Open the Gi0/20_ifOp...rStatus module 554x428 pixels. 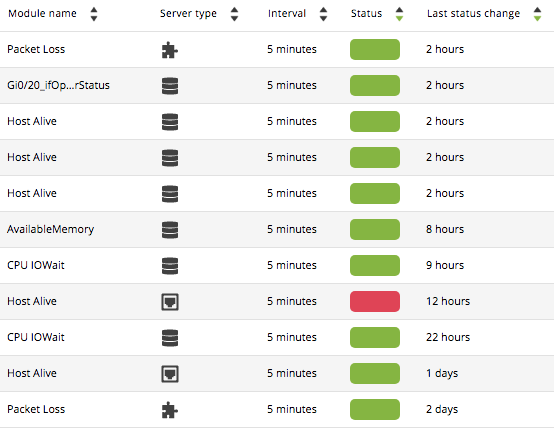(x=58, y=85)
